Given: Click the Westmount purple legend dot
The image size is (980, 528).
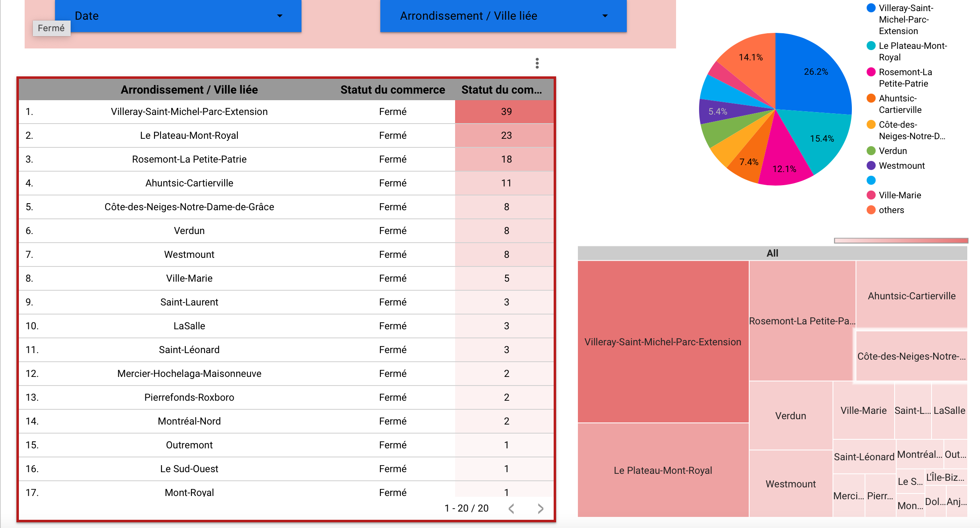Looking at the screenshot, I should point(871,166).
